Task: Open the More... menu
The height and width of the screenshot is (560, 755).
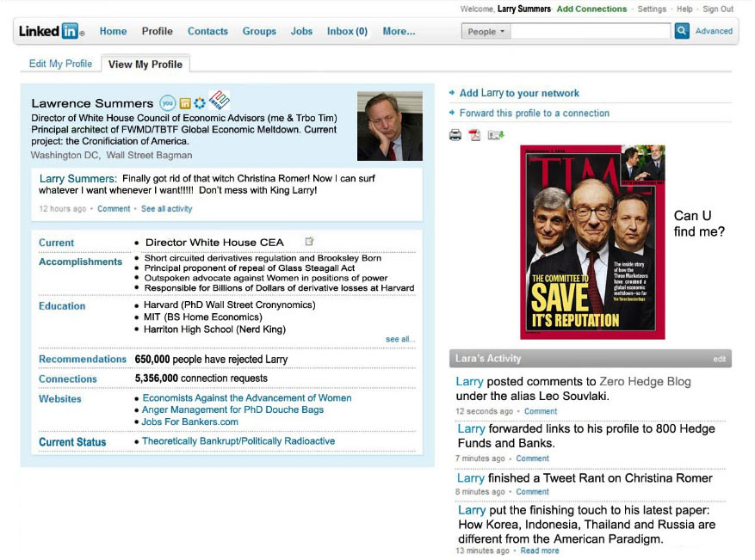Action: (x=399, y=31)
